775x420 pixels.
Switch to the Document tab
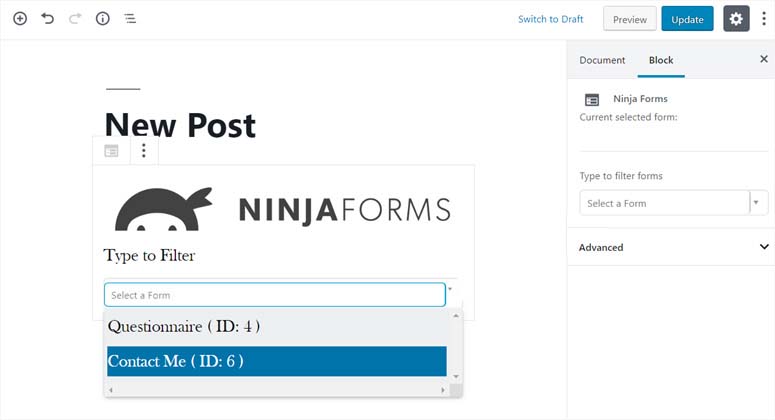[602, 60]
